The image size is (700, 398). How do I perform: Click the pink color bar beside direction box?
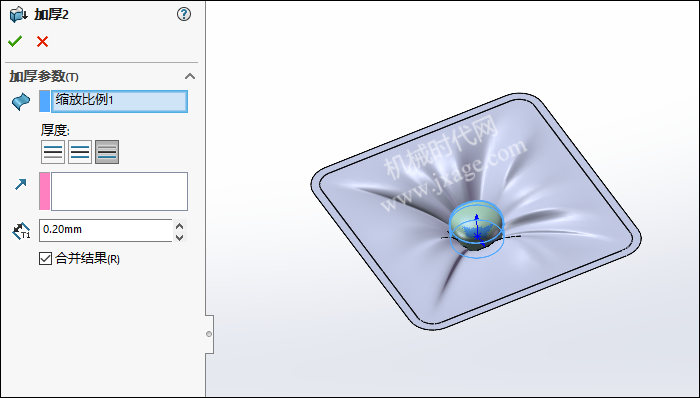[x=45, y=191]
